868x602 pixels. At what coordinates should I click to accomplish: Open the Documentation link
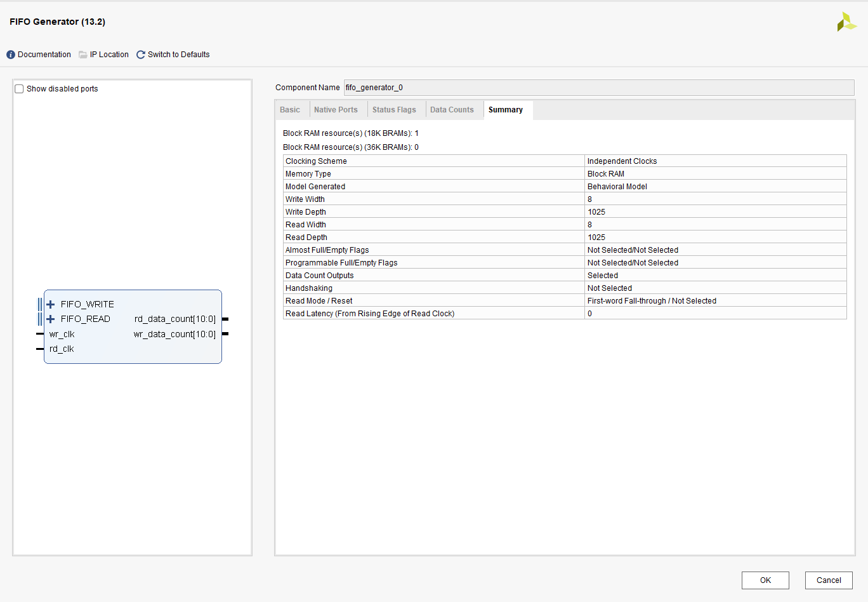click(44, 55)
